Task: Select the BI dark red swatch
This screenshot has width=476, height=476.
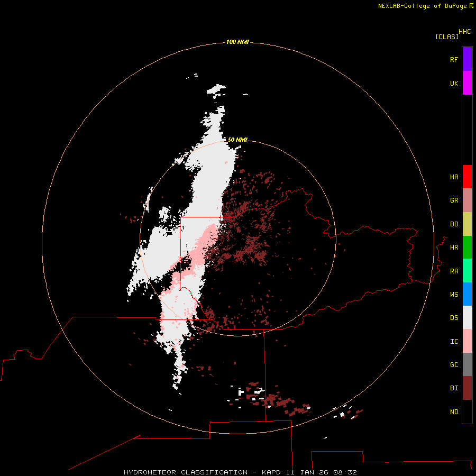Action: (x=467, y=388)
